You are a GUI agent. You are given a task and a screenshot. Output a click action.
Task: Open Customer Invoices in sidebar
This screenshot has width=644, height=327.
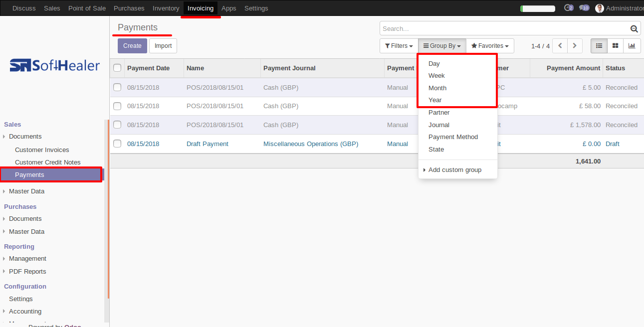coord(42,150)
